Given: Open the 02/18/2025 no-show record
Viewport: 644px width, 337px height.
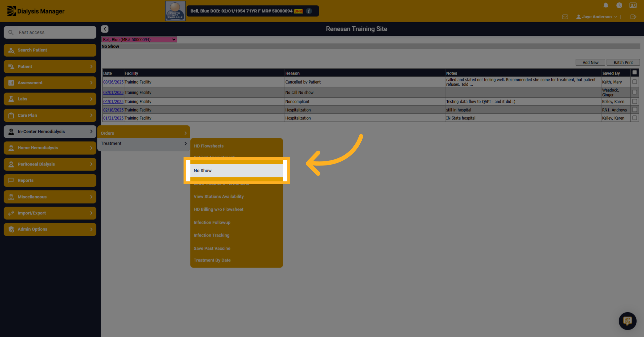Looking at the screenshot, I should [x=113, y=110].
